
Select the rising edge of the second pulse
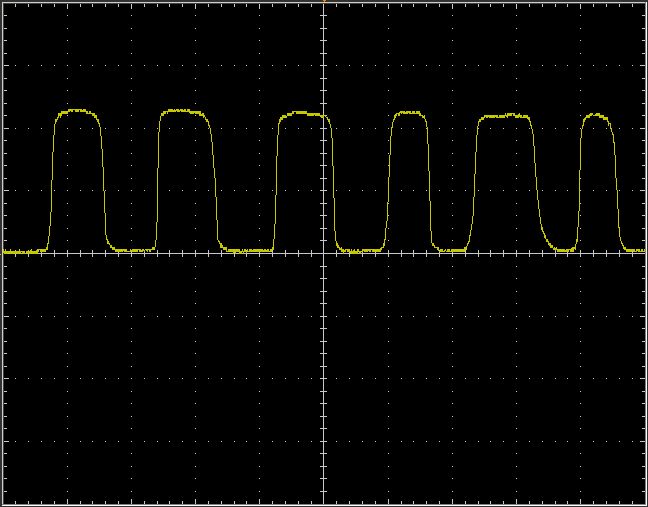158,180
